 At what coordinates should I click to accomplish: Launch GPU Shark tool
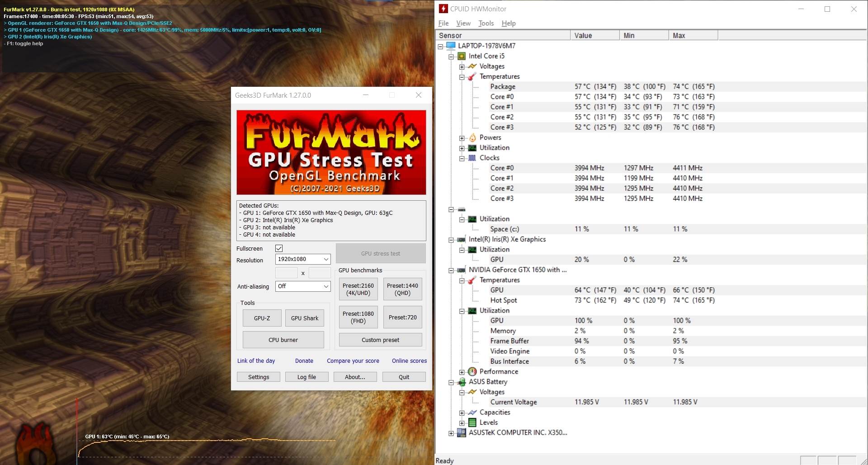(x=305, y=318)
